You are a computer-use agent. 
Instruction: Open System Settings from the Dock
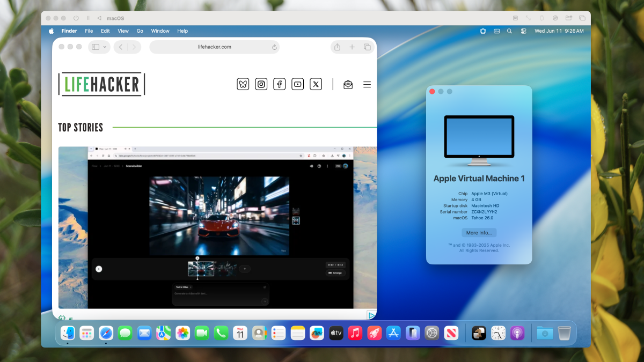[432, 333]
